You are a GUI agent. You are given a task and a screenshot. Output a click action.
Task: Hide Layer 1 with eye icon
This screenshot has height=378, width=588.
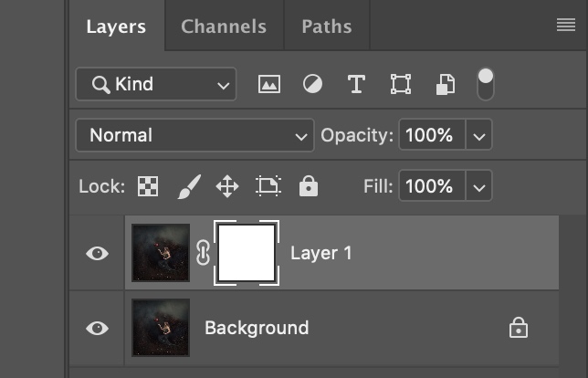pos(97,253)
